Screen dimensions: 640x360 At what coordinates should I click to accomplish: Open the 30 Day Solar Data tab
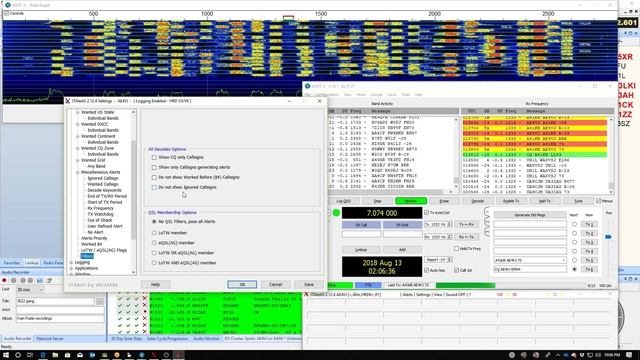(126, 338)
